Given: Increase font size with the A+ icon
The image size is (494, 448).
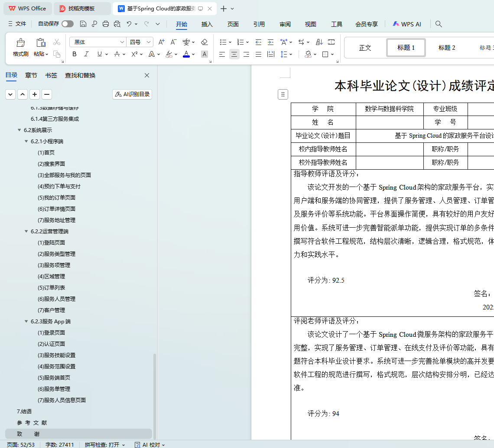Looking at the screenshot, I should 161,42.
